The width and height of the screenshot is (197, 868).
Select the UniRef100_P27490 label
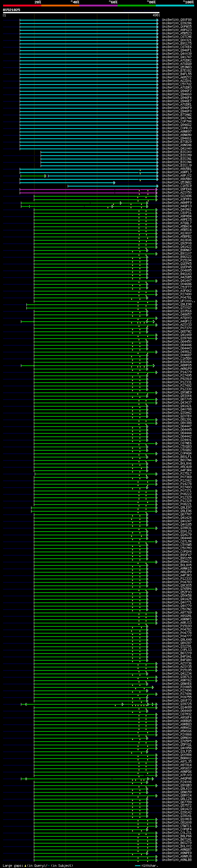click(x=176, y=294)
